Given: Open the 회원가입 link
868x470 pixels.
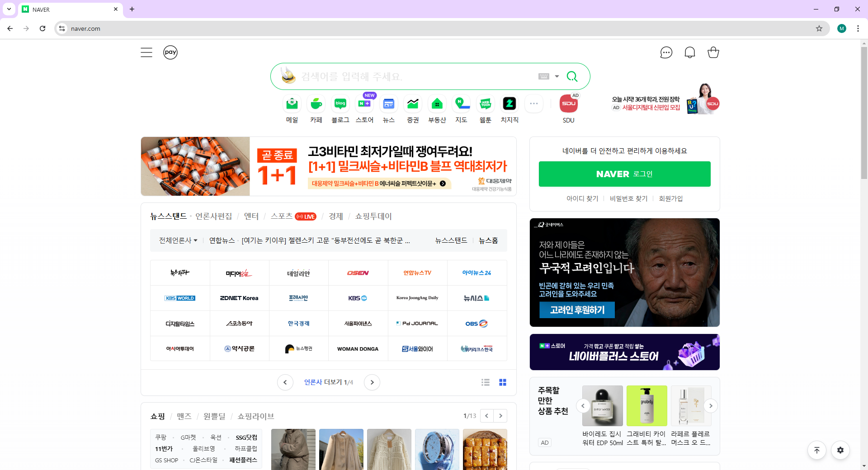Looking at the screenshot, I should (671, 198).
